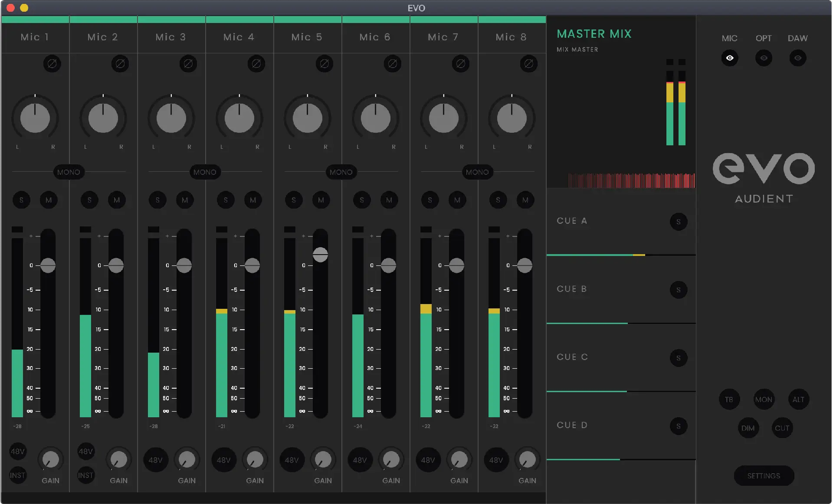Click phase invert icon on Mic 5
The width and height of the screenshot is (833, 504).
(324, 64)
